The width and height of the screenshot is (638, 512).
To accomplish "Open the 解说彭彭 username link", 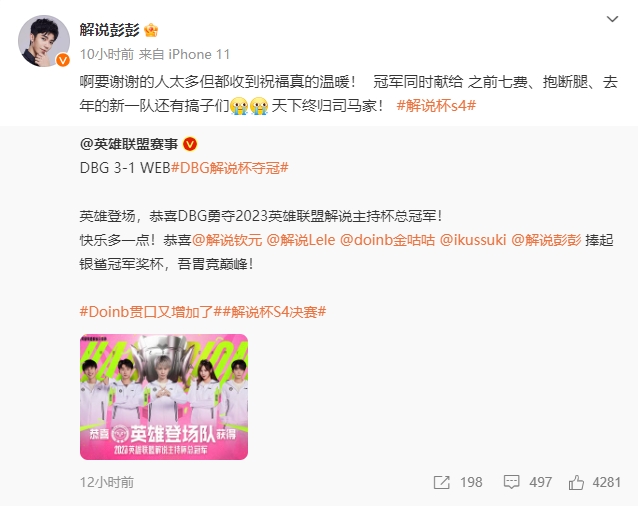I will pyautogui.click(x=109, y=30).
